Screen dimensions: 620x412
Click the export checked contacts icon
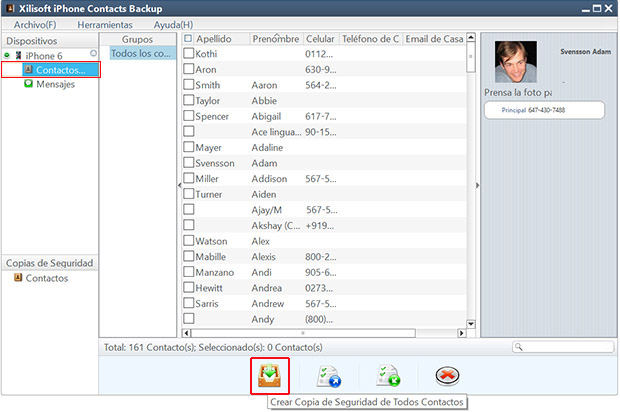[329, 376]
